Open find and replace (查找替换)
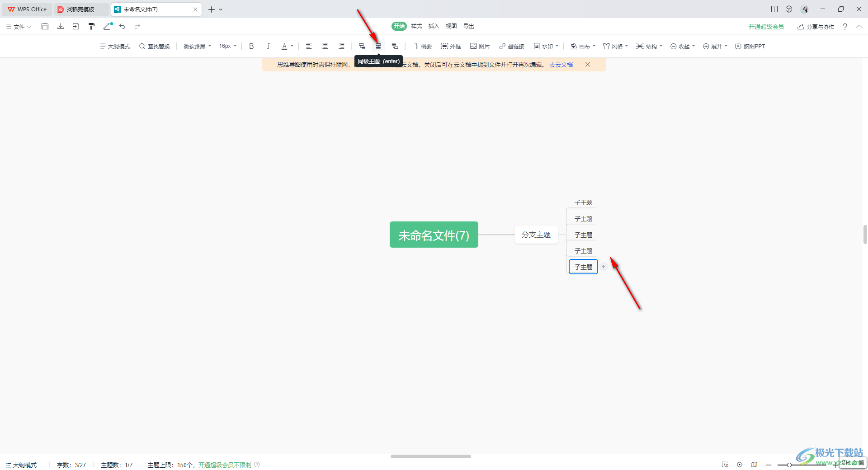Viewport: 868px width, 470px height. (155, 46)
